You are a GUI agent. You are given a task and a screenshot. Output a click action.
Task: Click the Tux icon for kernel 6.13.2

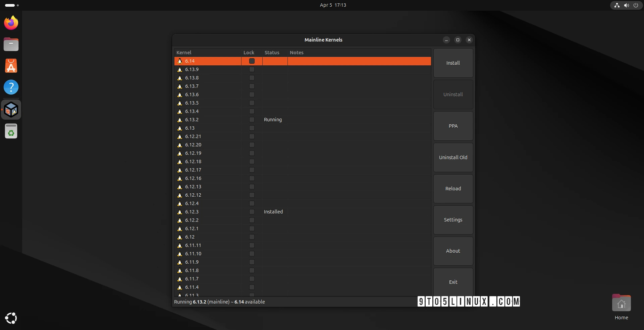[180, 120]
